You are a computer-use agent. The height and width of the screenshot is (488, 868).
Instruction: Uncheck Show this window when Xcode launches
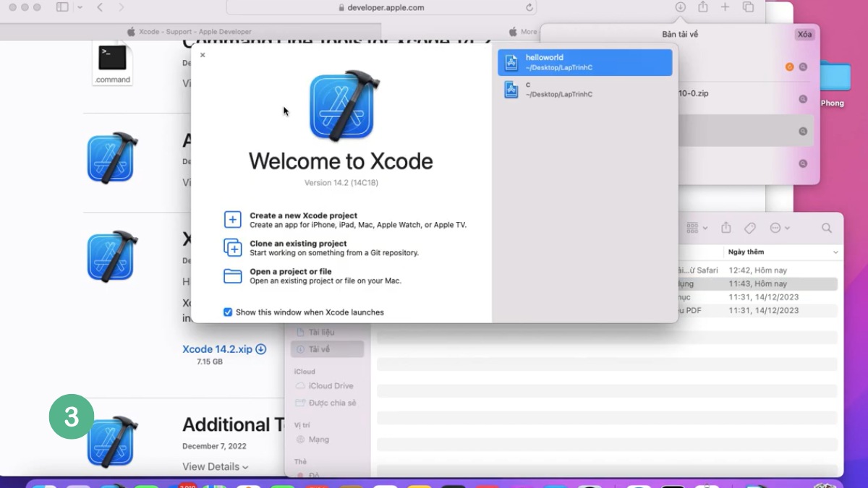228,312
